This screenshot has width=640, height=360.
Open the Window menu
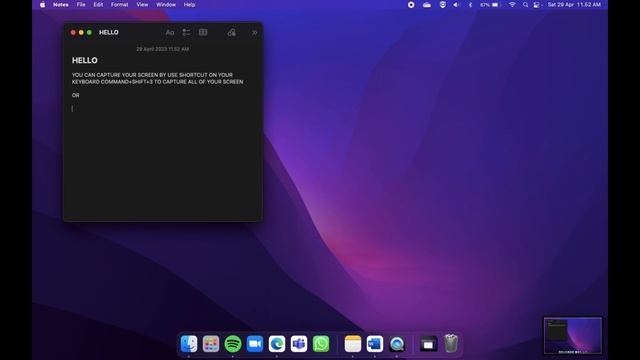coord(166,4)
